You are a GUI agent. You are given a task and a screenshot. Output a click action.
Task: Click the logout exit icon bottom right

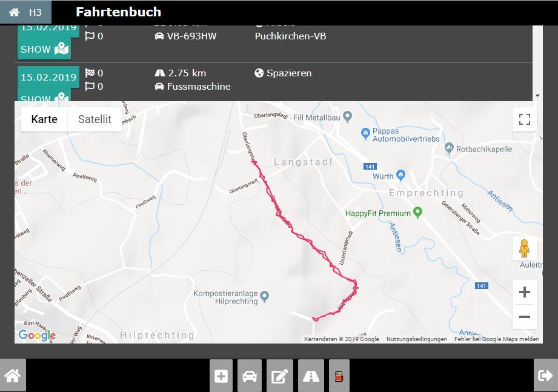point(545,375)
